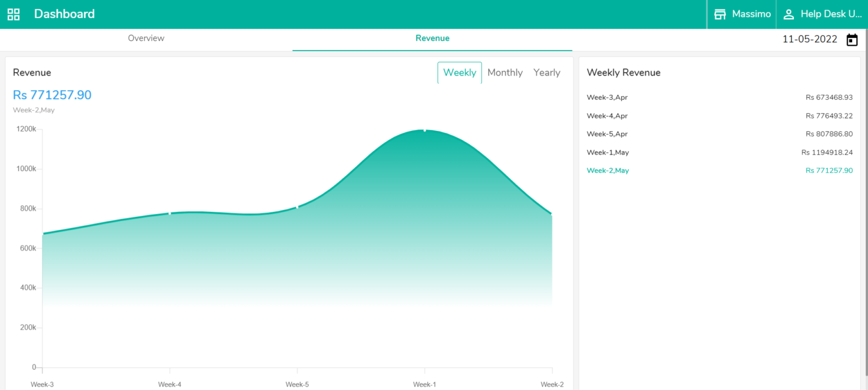Click the Week-5 x-axis label
This screenshot has height=390, width=868.
point(297,385)
